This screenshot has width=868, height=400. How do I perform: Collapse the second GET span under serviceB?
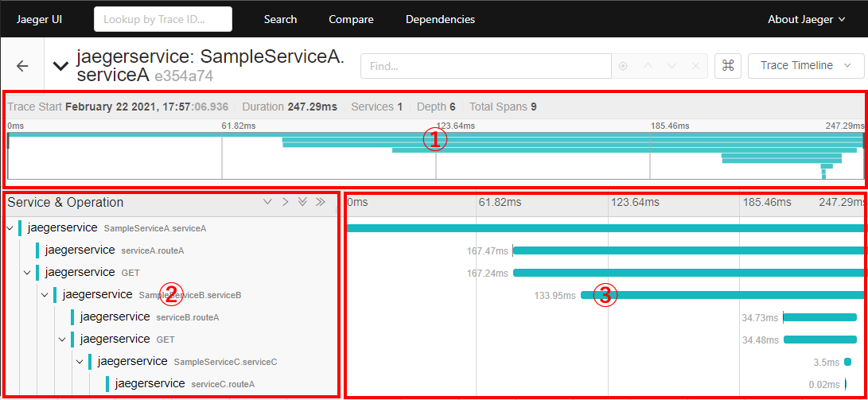tap(63, 339)
